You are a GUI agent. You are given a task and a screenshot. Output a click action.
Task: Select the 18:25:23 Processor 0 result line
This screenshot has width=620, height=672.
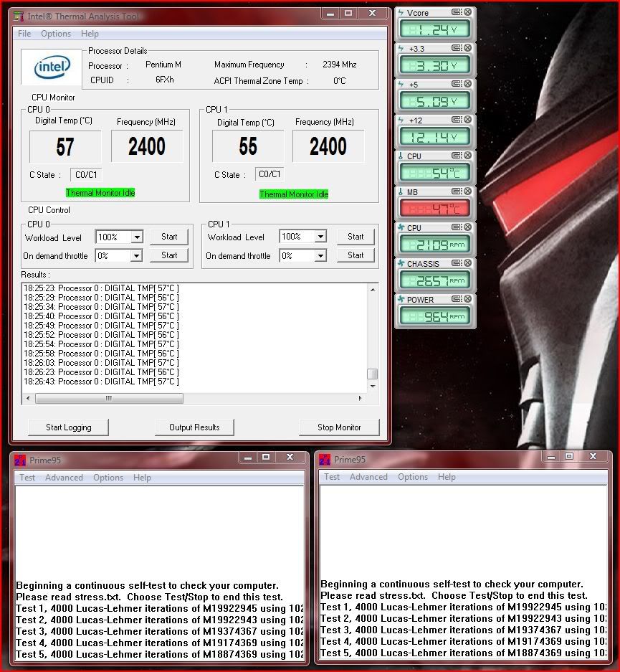tap(101, 288)
